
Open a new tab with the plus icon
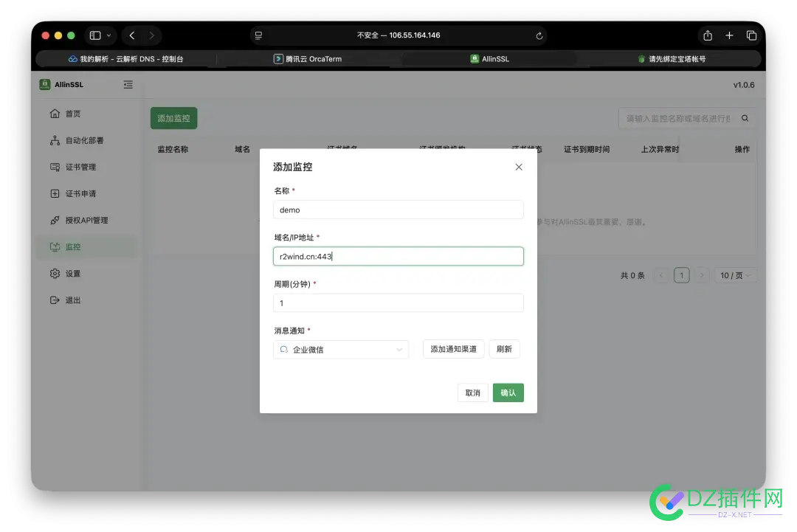click(x=729, y=35)
